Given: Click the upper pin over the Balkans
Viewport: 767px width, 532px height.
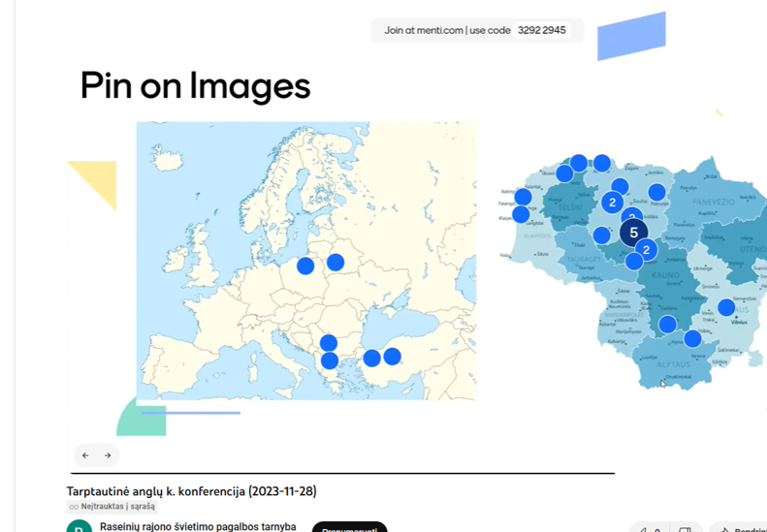Looking at the screenshot, I should tap(329, 342).
